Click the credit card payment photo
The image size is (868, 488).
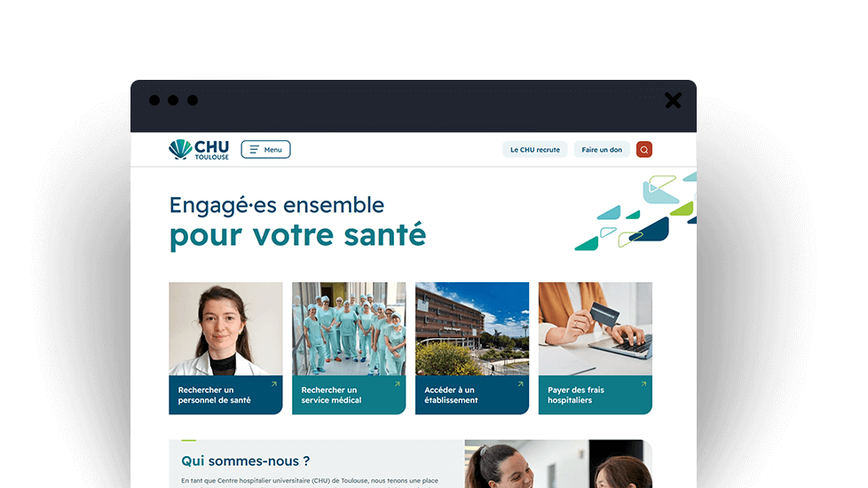coord(596,328)
